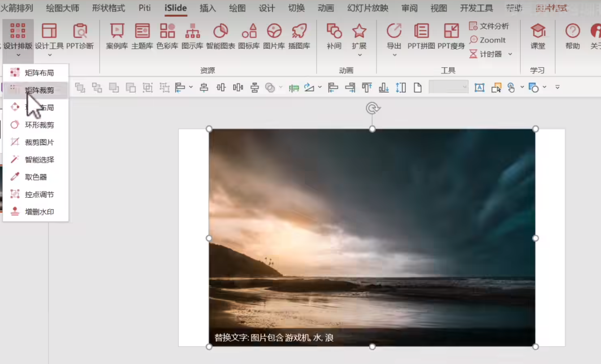The height and width of the screenshot is (364, 601).
Task: Click the 扩展 extend animation star icon
Action: point(359,31)
